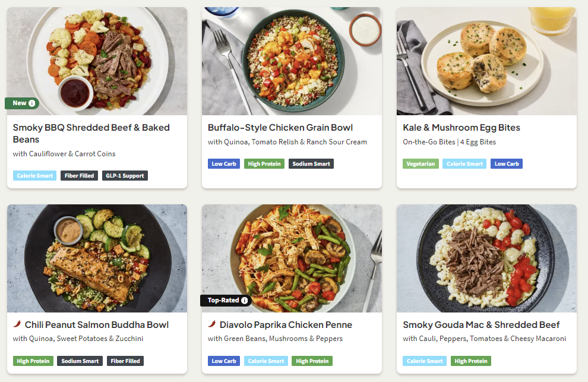Click the Top-Rated badge on Chicken Penne
This screenshot has width=588, height=382.
tap(222, 301)
